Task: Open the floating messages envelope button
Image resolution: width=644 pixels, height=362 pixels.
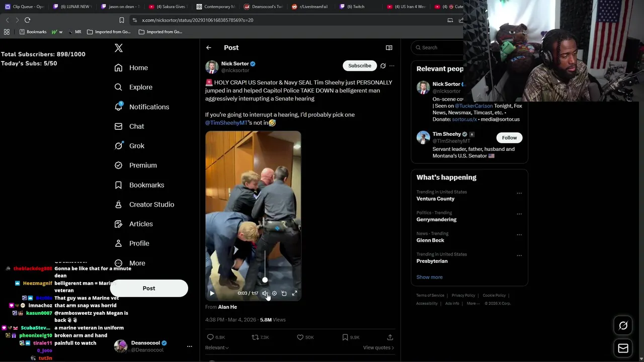Action: point(623,348)
